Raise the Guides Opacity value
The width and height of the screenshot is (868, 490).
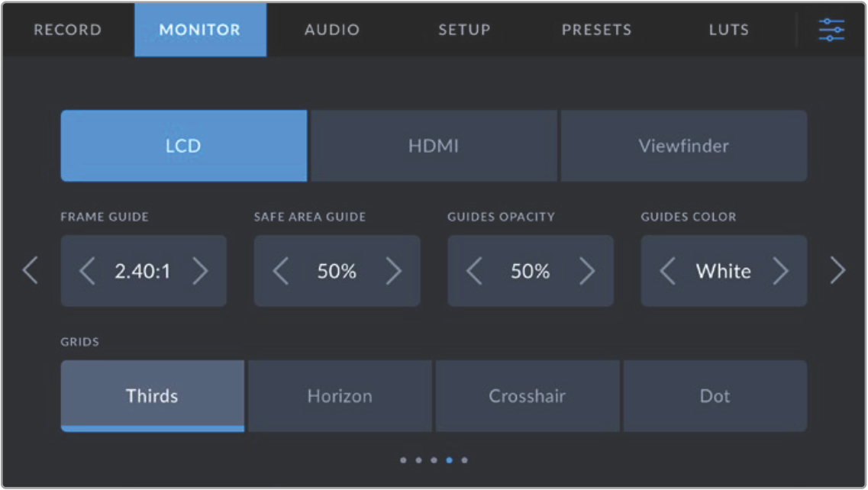[586, 271]
